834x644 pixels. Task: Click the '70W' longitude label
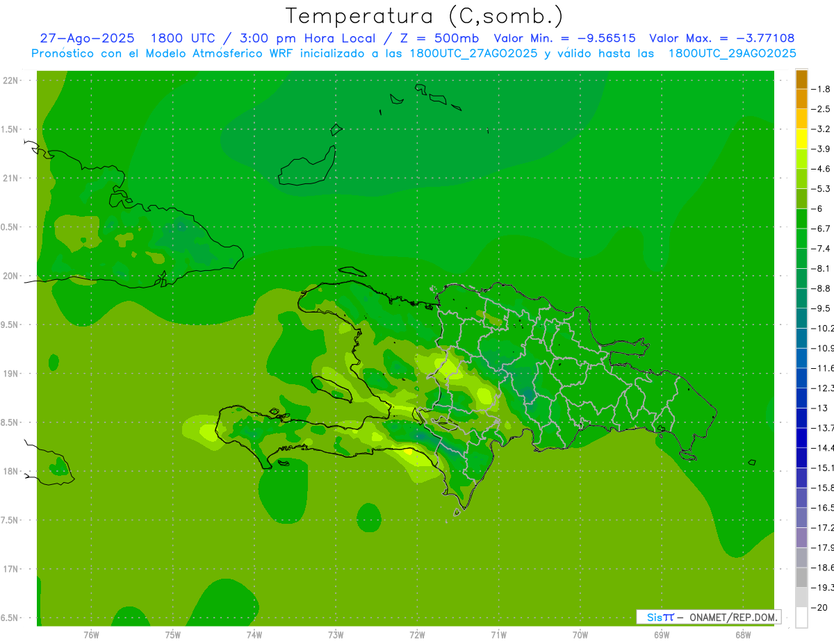[x=580, y=634]
